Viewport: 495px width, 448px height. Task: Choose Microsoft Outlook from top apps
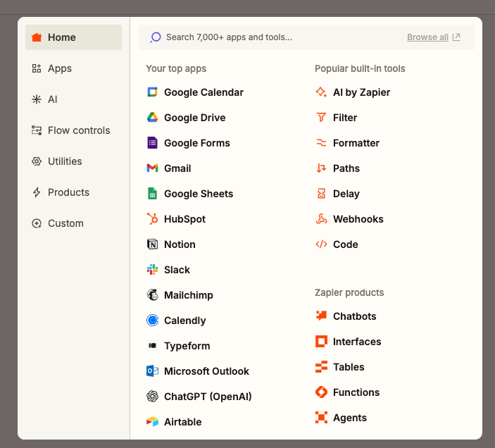click(x=206, y=371)
